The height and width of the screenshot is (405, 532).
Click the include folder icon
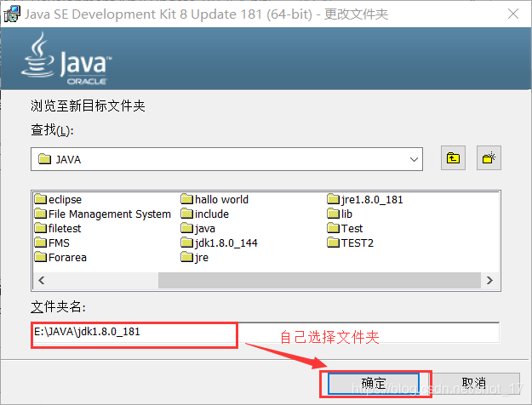[x=187, y=214]
